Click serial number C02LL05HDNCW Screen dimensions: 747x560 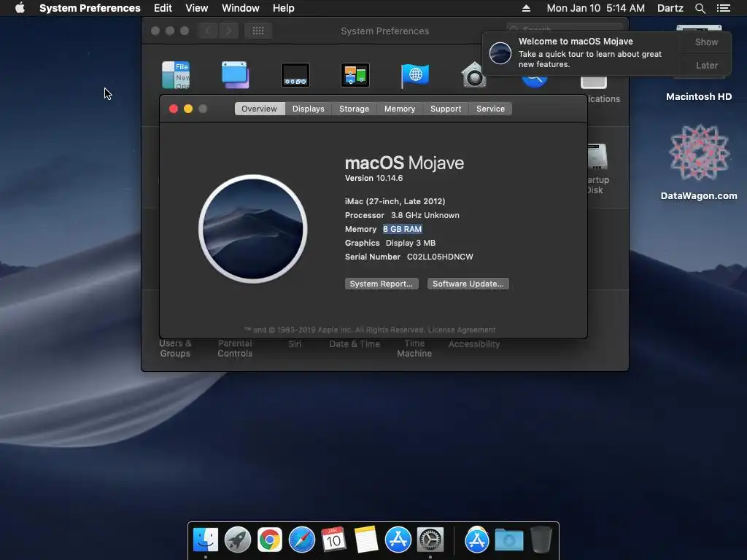click(x=440, y=257)
